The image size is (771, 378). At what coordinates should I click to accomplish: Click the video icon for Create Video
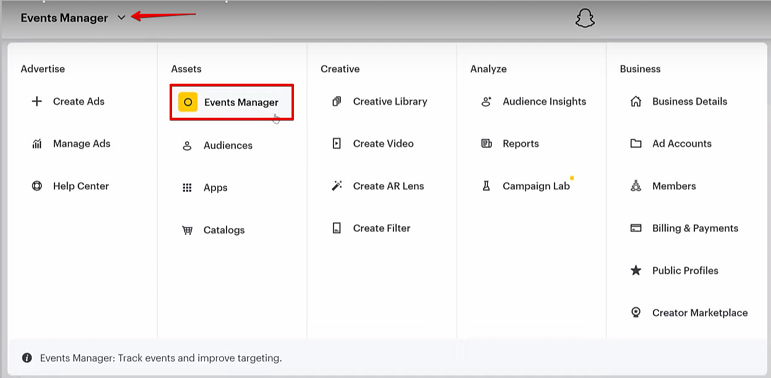coord(337,144)
